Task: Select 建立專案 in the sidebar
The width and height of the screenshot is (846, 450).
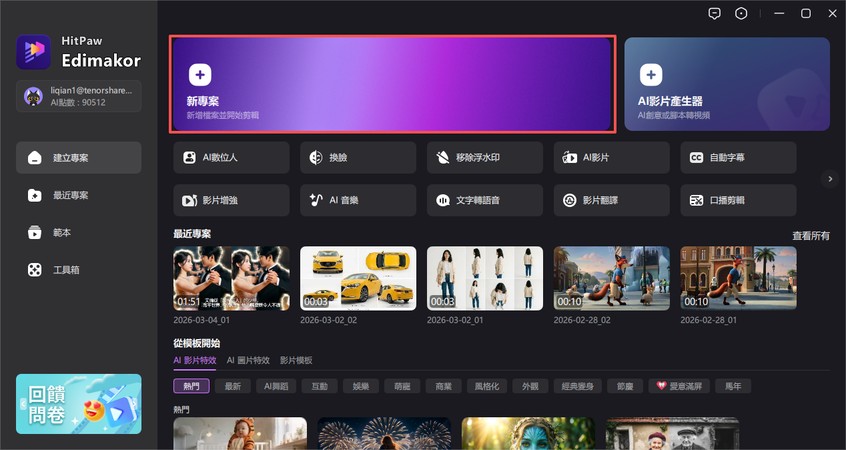Action: [79, 158]
